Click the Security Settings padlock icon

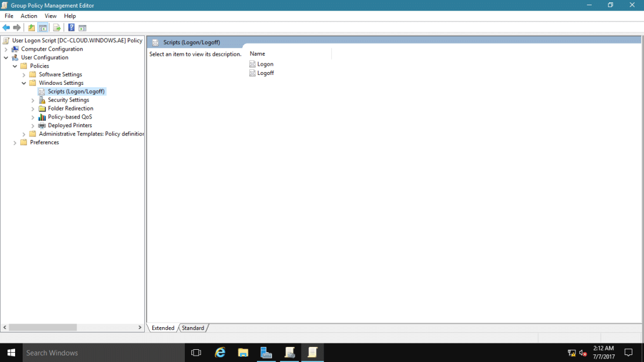[42, 100]
